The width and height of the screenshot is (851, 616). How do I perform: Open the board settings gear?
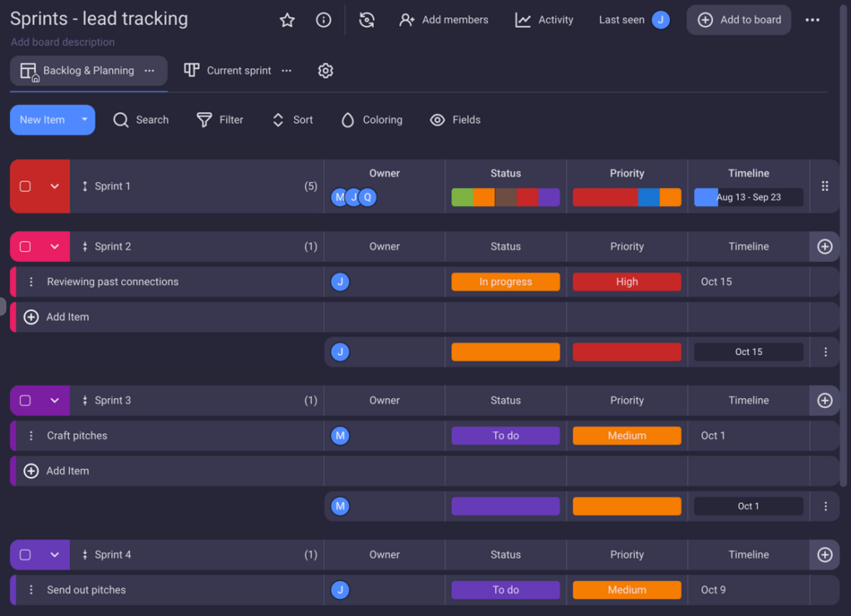(x=325, y=71)
